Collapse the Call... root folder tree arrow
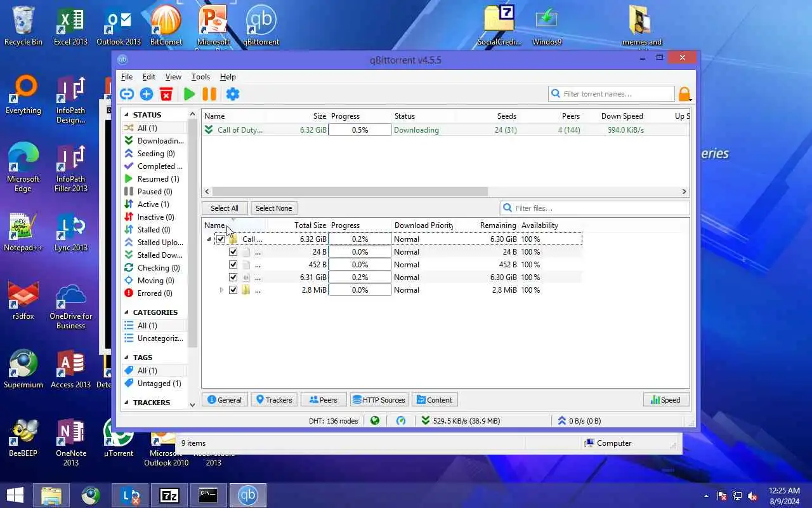812x508 pixels. pyautogui.click(x=209, y=239)
